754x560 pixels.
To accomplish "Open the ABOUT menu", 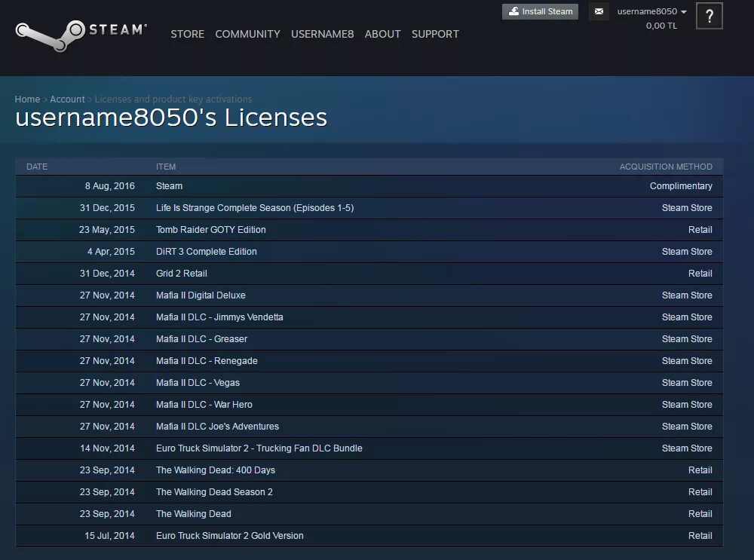I will click(382, 34).
